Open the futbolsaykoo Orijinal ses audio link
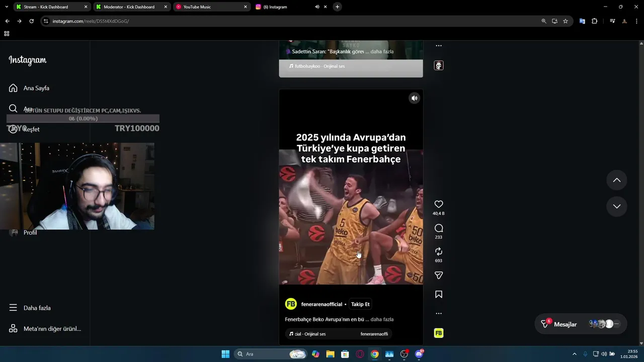Screen dimensions: 644x362 click(317, 66)
